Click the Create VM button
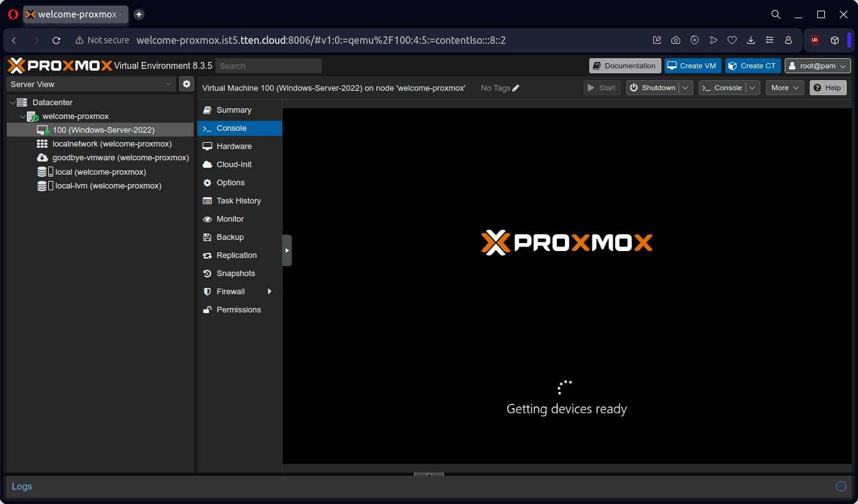 pyautogui.click(x=693, y=66)
